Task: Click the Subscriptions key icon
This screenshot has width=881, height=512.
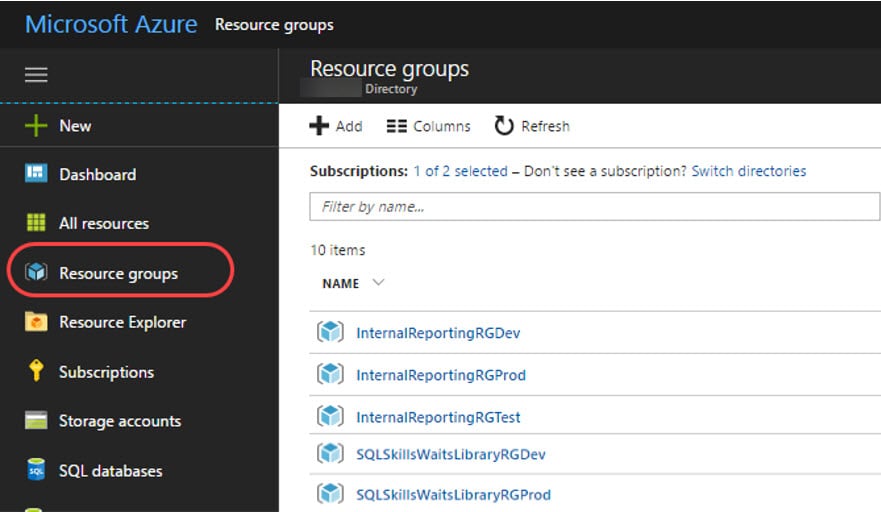Action: (x=36, y=370)
